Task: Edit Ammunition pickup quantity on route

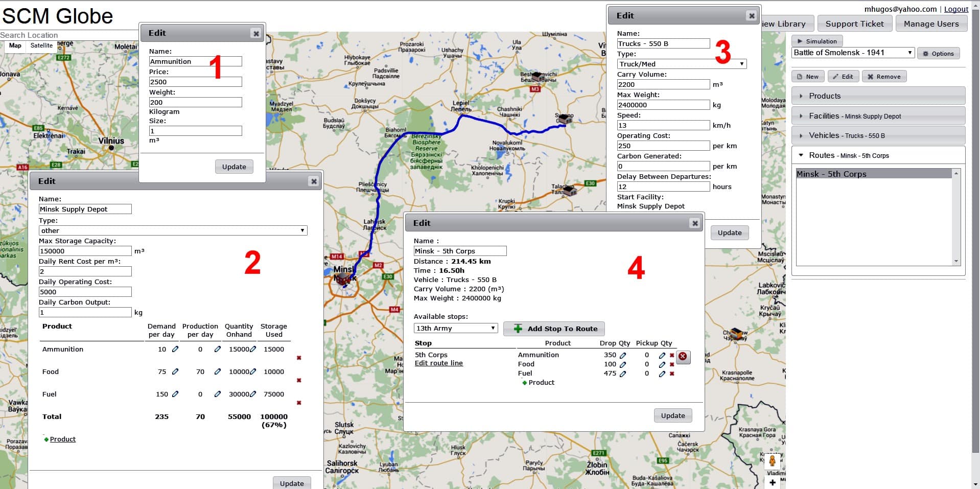Action: [x=662, y=355]
